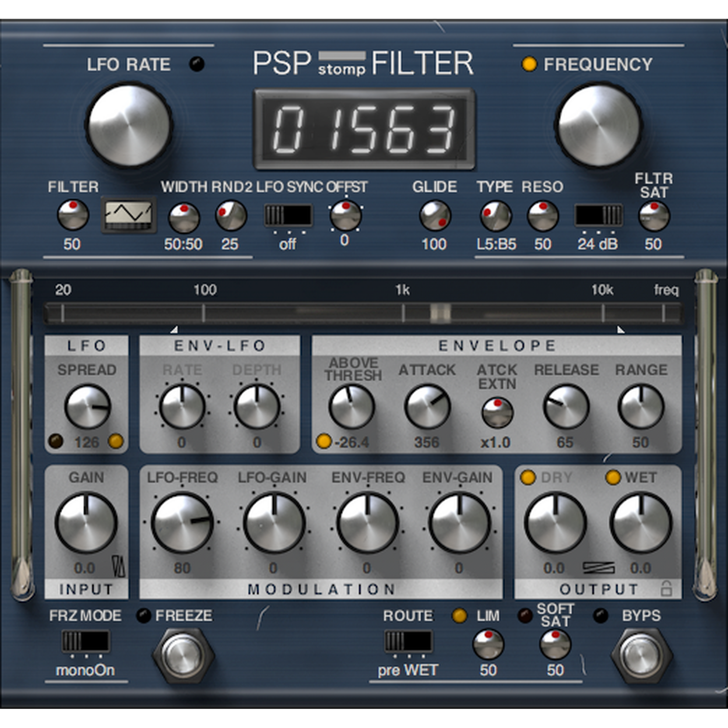This screenshot has height=728, width=728.
Task: Toggle the output lock padlock icon
Action: (x=666, y=588)
